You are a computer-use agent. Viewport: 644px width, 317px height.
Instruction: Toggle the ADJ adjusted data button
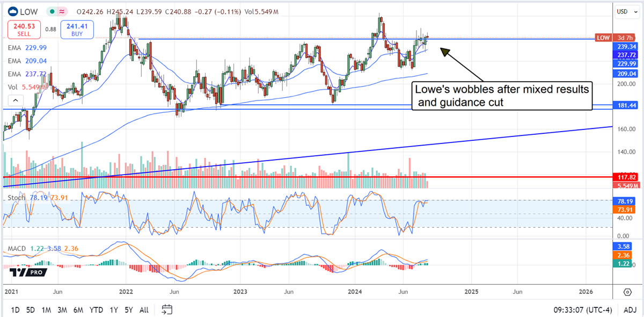(x=631, y=309)
